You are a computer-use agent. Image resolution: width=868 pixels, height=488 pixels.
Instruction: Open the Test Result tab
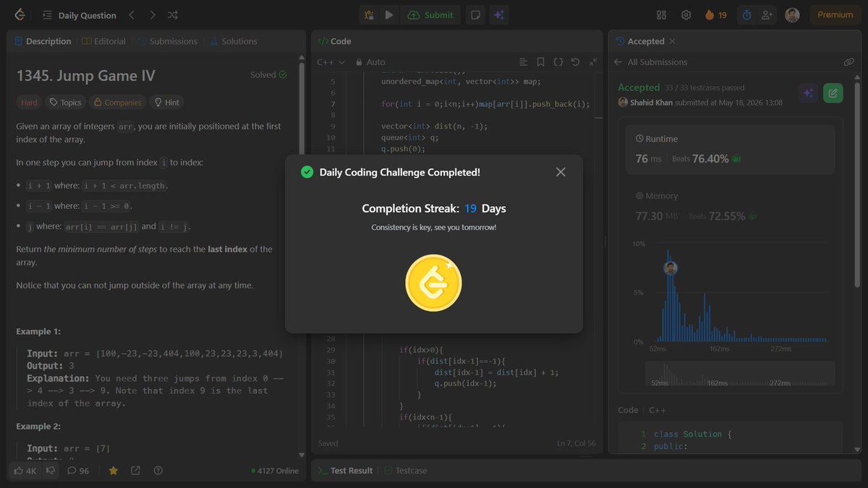pos(345,471)
